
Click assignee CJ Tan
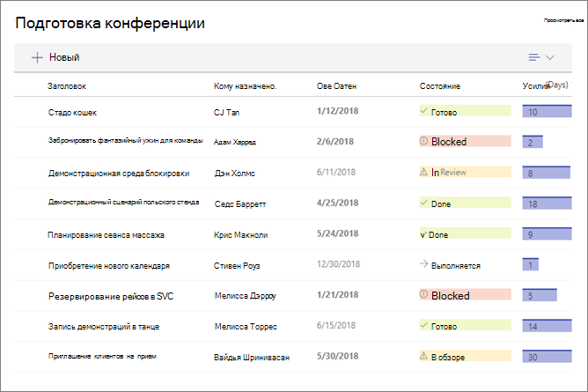[x=226, y=113]
